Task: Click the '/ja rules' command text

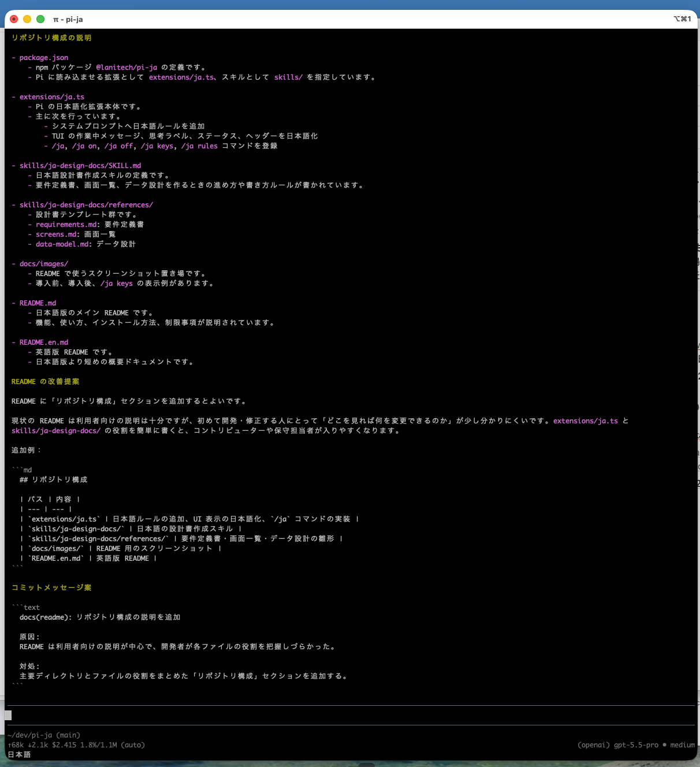Action: point(199,146)
